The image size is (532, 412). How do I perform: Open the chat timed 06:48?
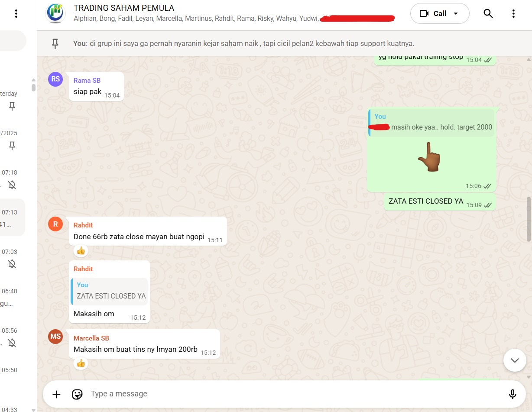point(12,297)
